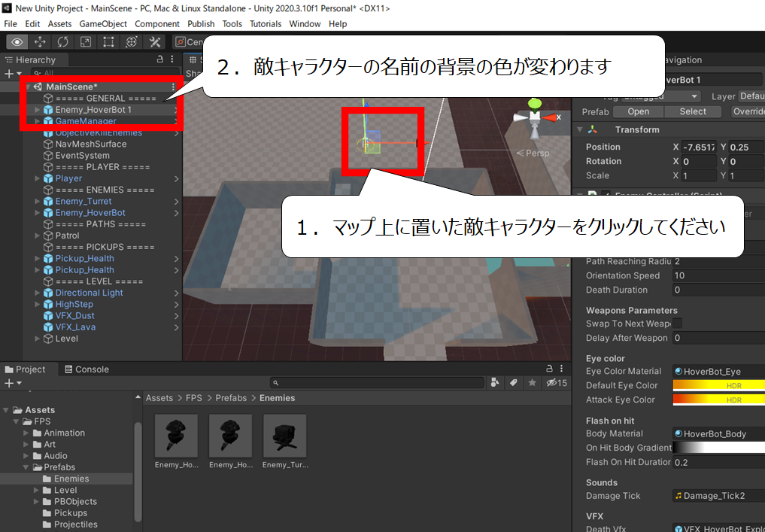Switch to the Console tab
The image size is (765, 532).
(87, 369)
